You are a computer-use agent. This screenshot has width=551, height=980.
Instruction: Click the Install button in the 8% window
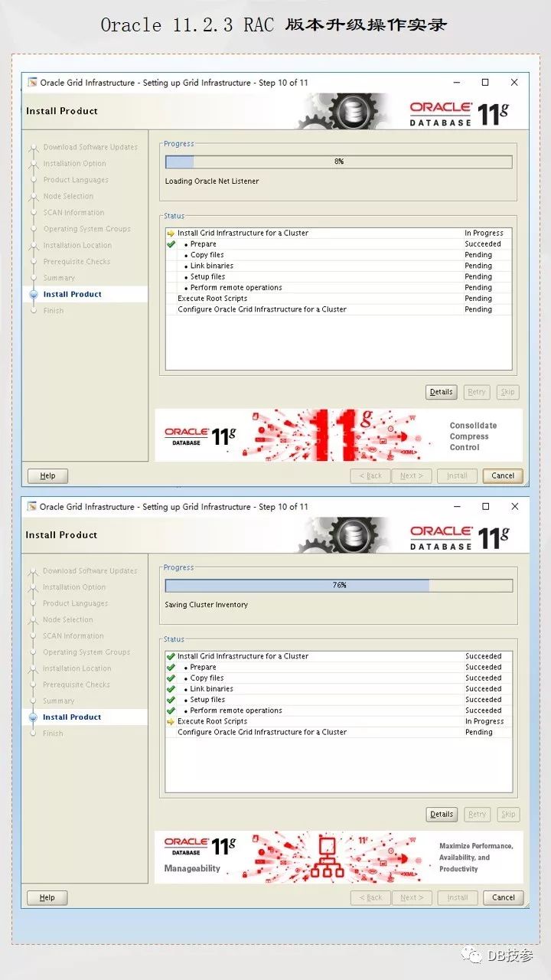[458, 475]
